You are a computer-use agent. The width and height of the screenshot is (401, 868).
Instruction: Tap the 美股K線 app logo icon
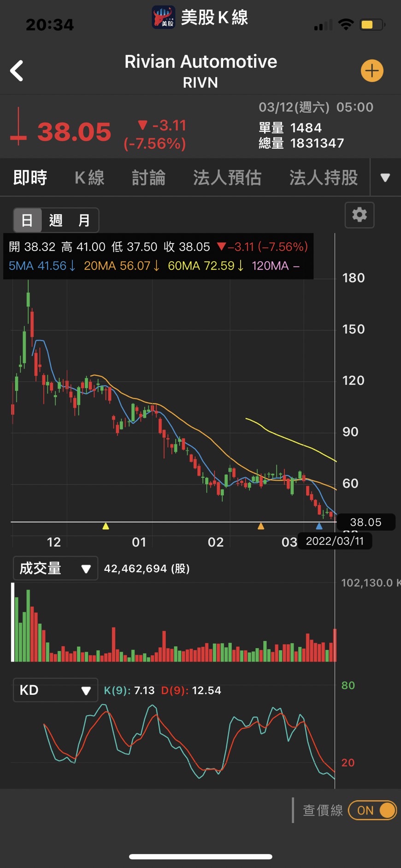(164, 17)
